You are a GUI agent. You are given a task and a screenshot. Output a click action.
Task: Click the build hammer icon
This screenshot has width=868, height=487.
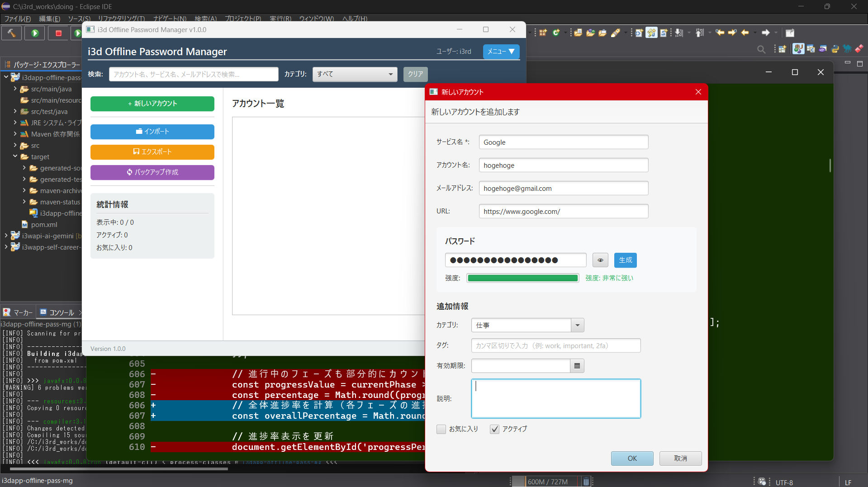[x=11, y=33]
